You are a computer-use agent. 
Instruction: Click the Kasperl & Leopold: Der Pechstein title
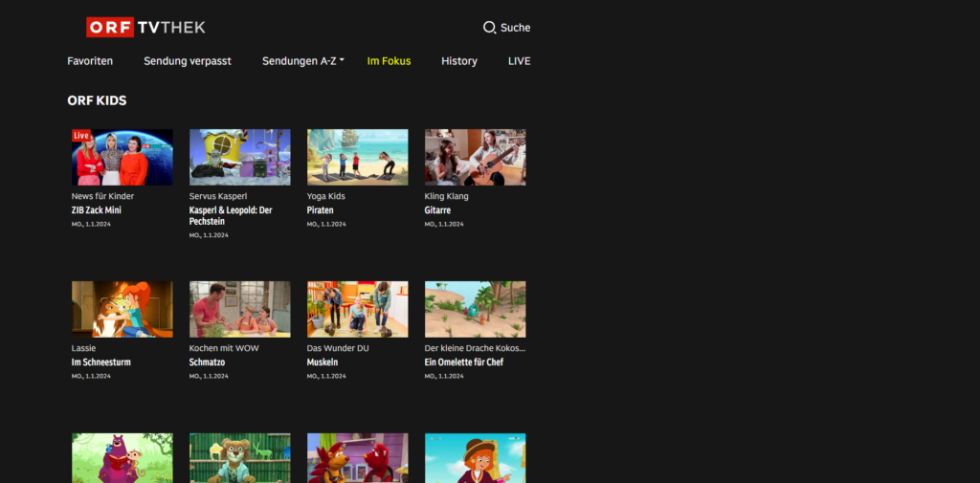[231, 216]
